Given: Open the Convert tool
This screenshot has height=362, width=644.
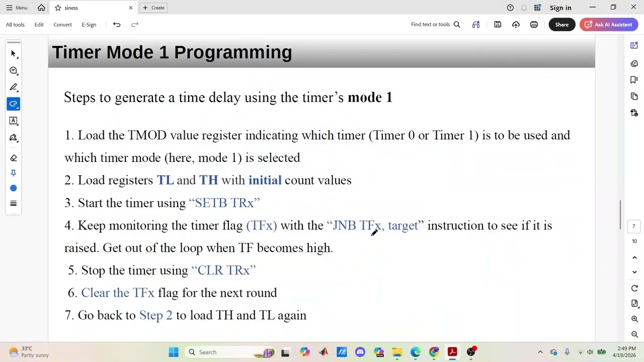Looking at the screenshot, I should (x=62, y=24).
